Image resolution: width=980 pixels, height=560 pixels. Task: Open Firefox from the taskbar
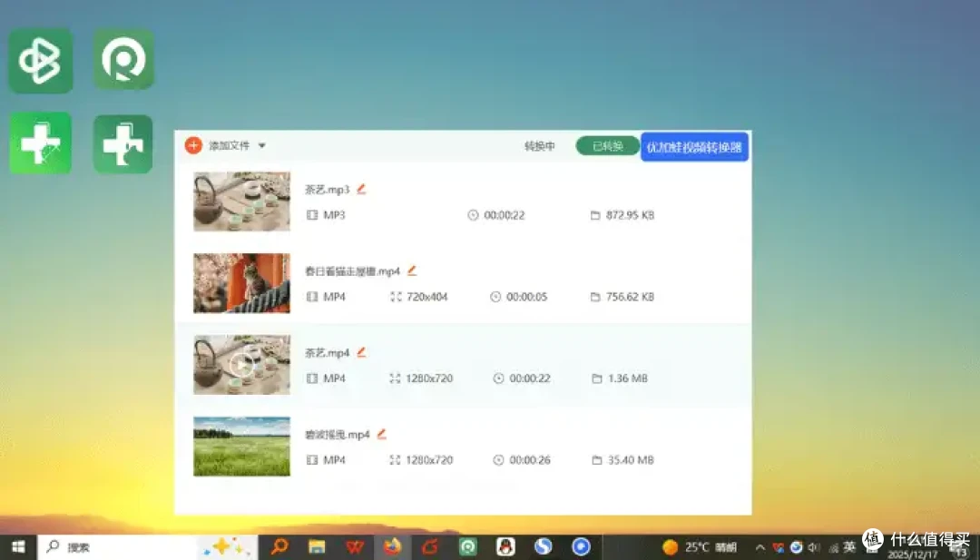(393, 547)
